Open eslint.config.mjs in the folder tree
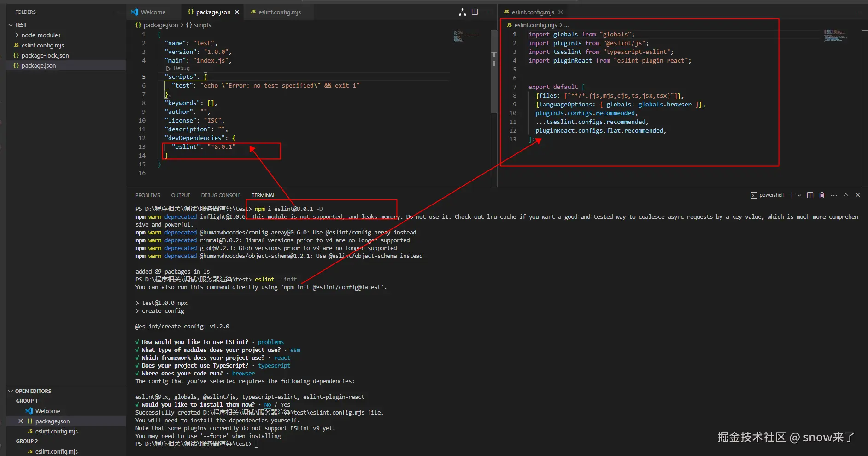Screen dimensions: 868x456 43,45
